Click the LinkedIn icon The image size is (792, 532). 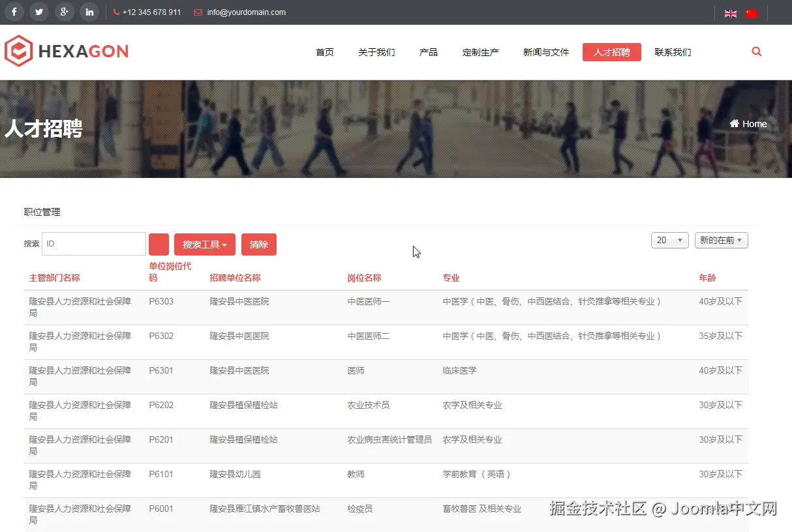click(x=89, y=12)
